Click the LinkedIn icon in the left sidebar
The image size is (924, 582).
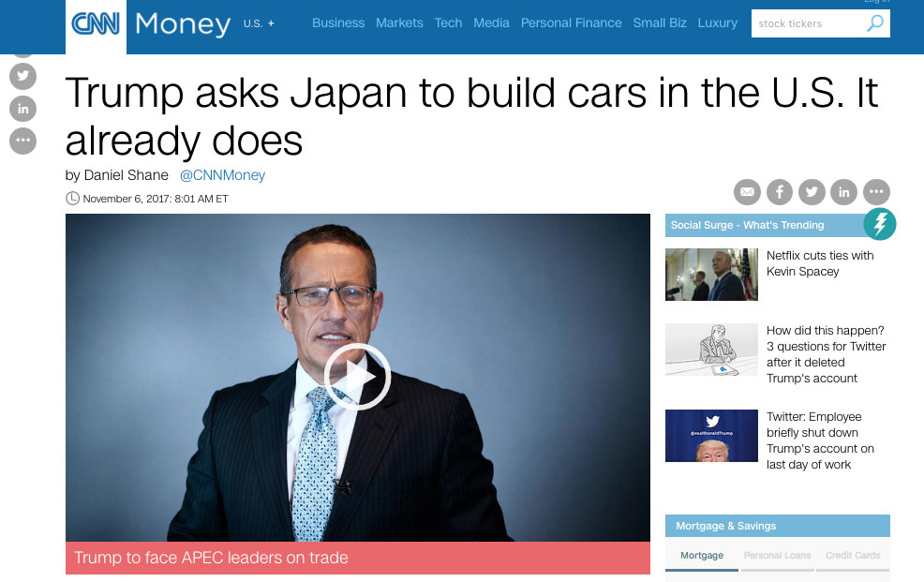pos(23,109)
